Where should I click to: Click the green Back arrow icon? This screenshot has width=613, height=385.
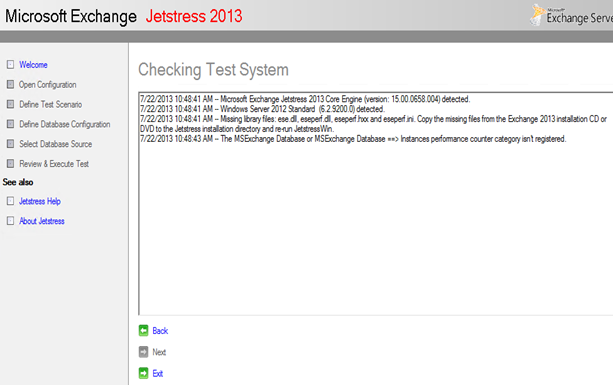(143, 331)
